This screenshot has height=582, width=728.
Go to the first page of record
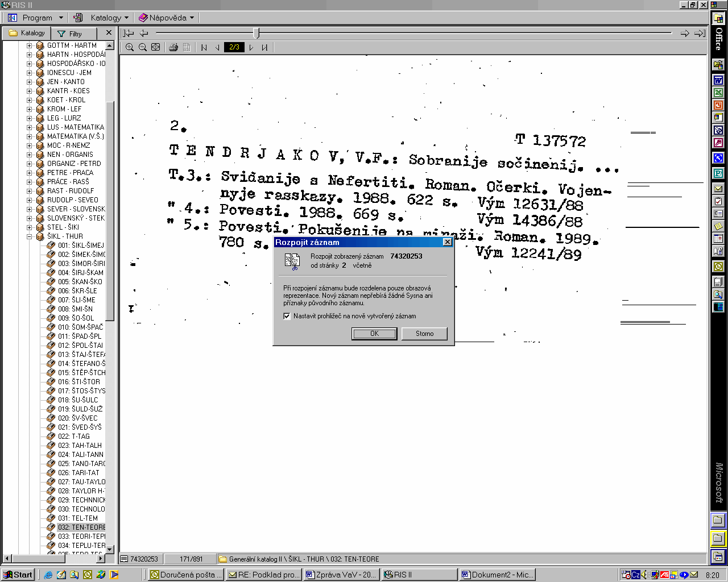coord(204,48)
